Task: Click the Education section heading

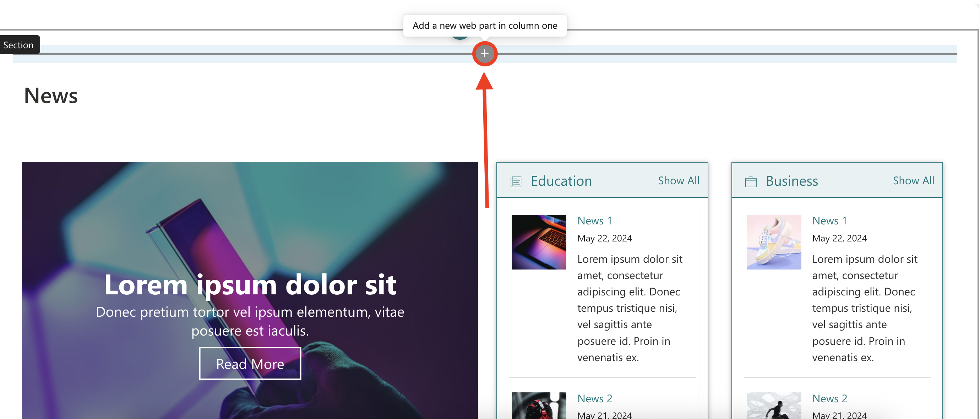Action: (561, 181)
